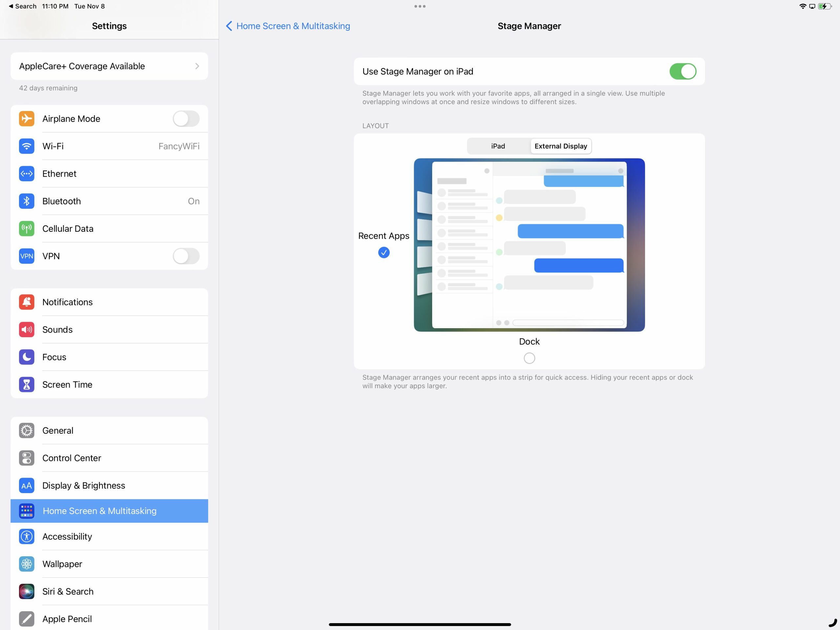Open General settings label
The width and height of the screenshot is (840, 630).
click(x=58, y=430)
